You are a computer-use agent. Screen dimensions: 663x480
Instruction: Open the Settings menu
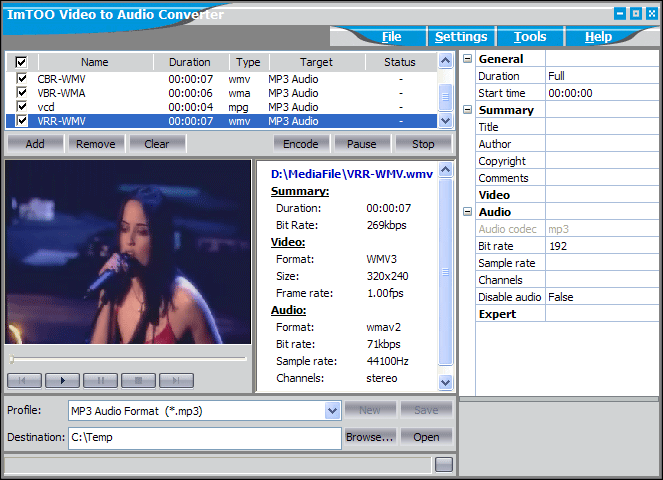click(x=461, y=37)
